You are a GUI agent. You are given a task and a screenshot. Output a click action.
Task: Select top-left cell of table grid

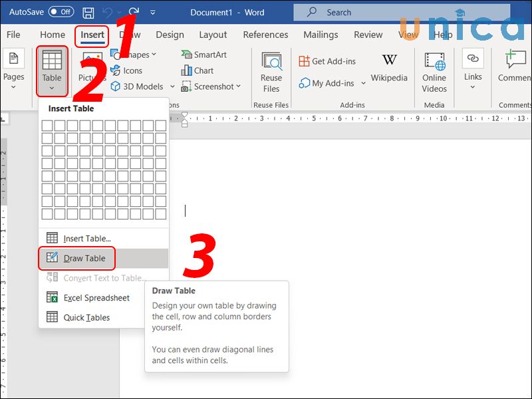click(47, 126)
